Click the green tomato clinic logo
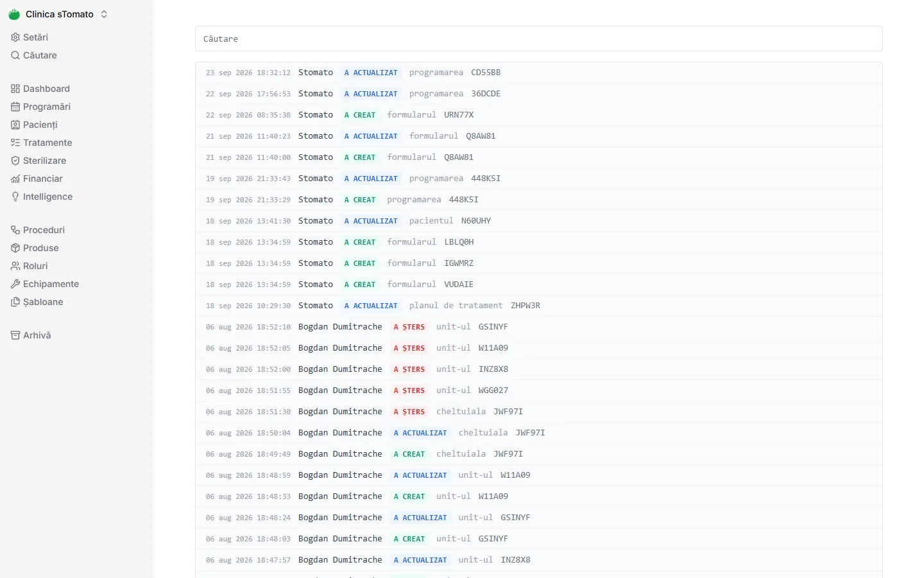 [14, 14]
